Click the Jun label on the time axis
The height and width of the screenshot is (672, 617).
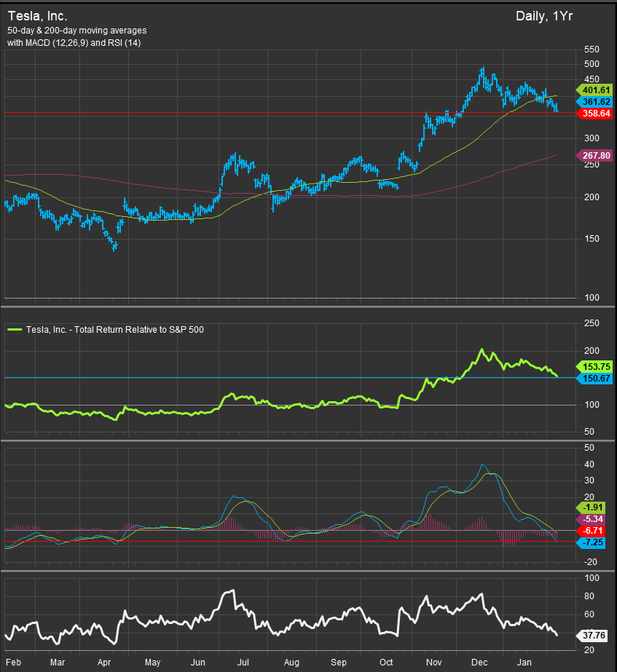click(x=197, y=662)
